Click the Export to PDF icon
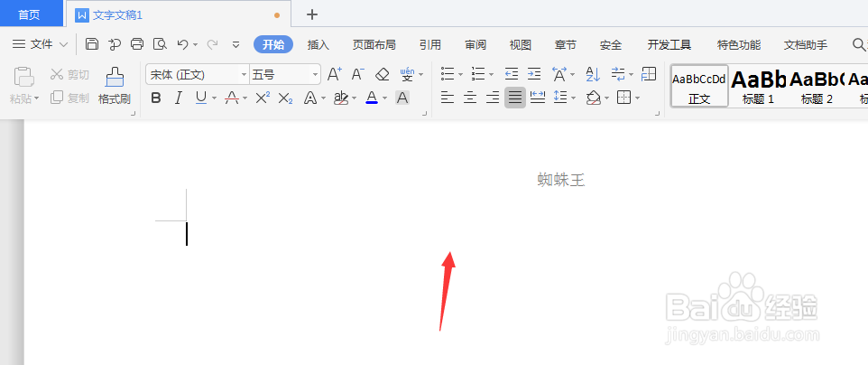 tap(115, 44)
